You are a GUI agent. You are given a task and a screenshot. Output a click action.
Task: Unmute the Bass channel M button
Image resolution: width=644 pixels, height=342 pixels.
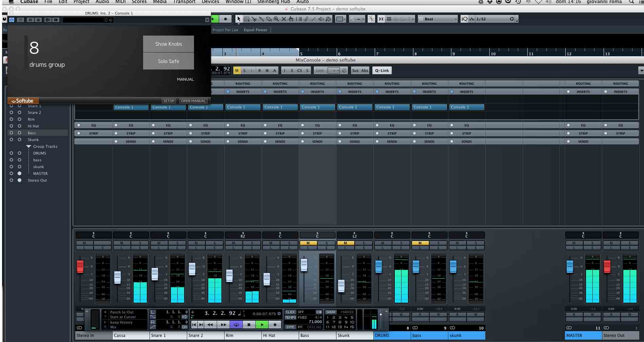tap(308, 243)
